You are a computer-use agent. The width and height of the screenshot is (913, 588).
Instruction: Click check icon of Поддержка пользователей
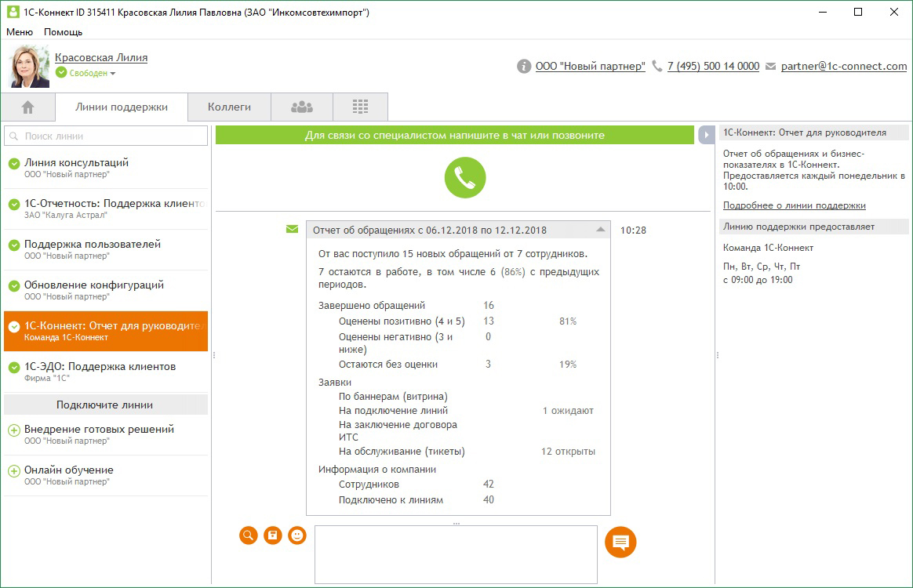[14, 245]
